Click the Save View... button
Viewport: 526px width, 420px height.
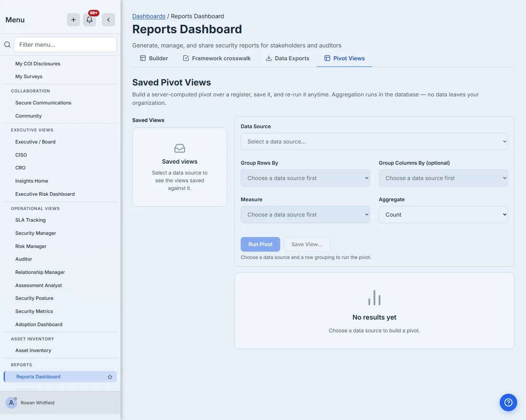[307, 244]
